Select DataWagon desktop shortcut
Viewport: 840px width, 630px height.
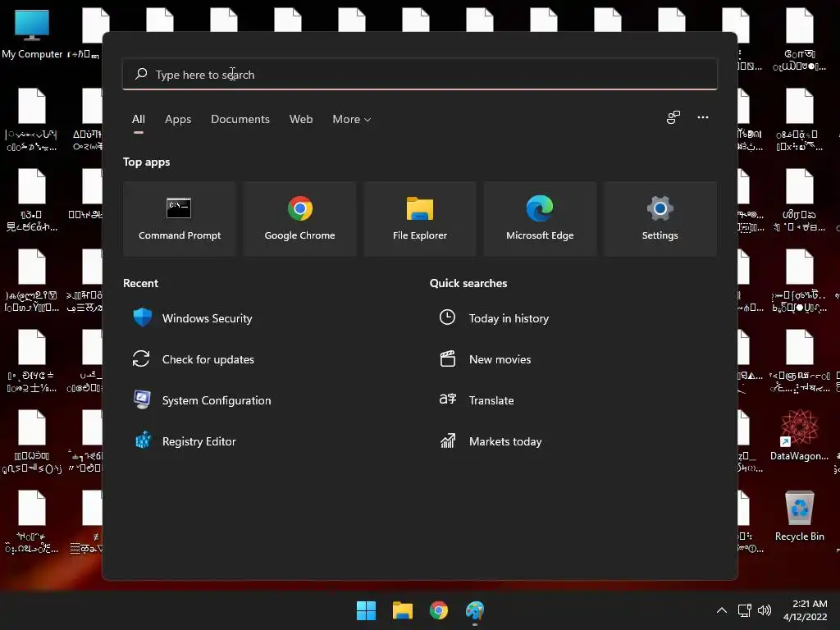(799, 435)
